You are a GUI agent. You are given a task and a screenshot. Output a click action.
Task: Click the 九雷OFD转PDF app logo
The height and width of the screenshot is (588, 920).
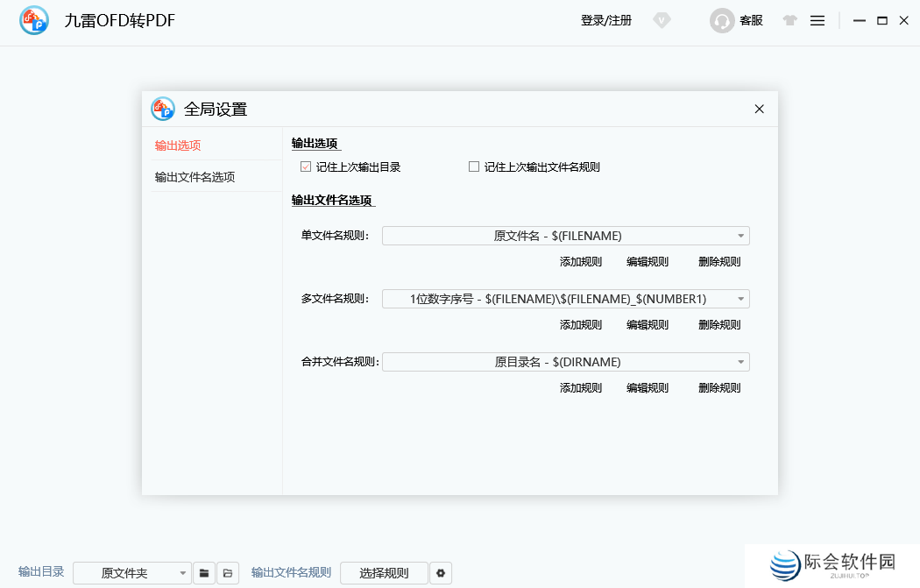pos(33,20)
